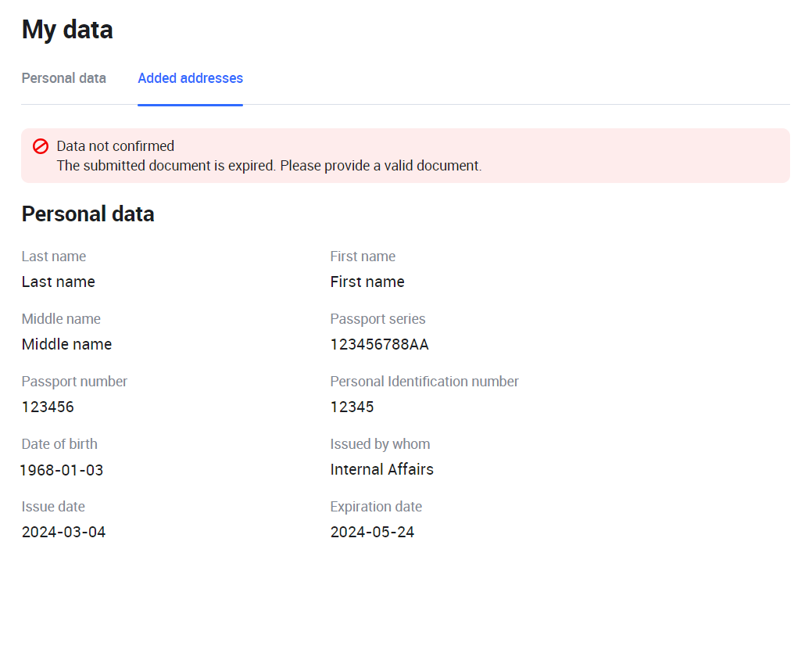Select the First name field value
The image size is (812, 653).
367,282
